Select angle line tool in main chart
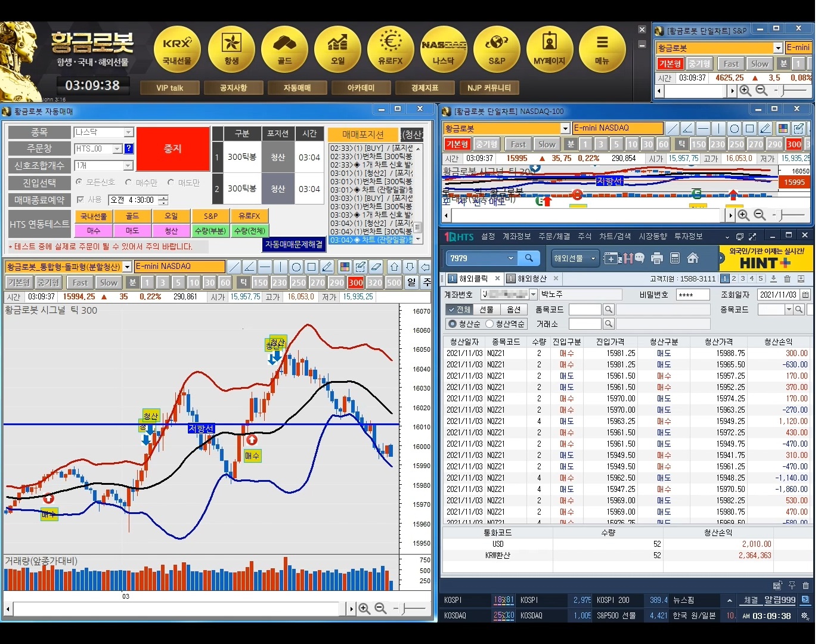The width and height of the screenshot is (818, 644). click(250, 267)
